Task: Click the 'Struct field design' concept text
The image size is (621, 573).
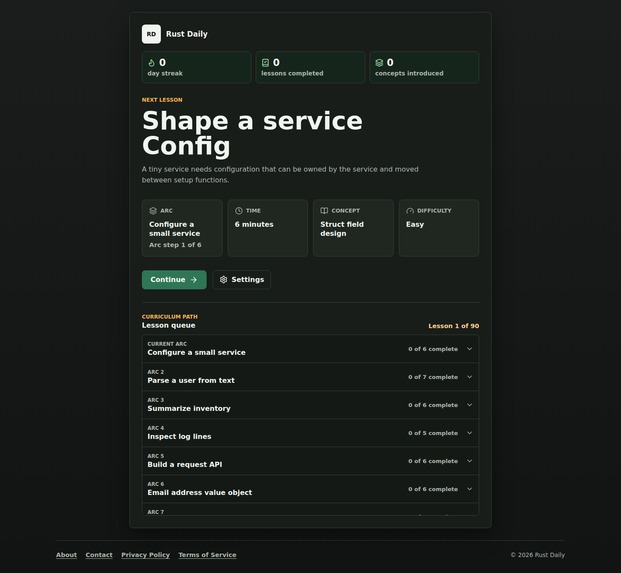Action: click(x=342, y=229)
